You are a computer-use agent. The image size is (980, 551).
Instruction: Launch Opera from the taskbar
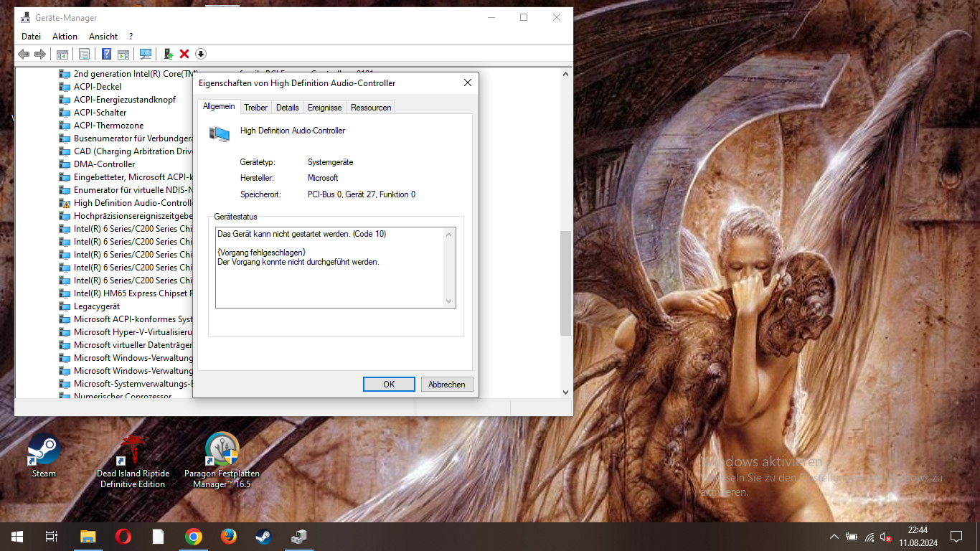(x=123, y=537)
